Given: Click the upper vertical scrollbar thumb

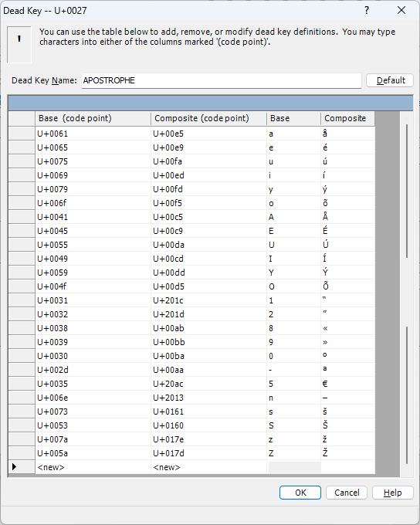Looking at the screenshot, I should 407,191.
